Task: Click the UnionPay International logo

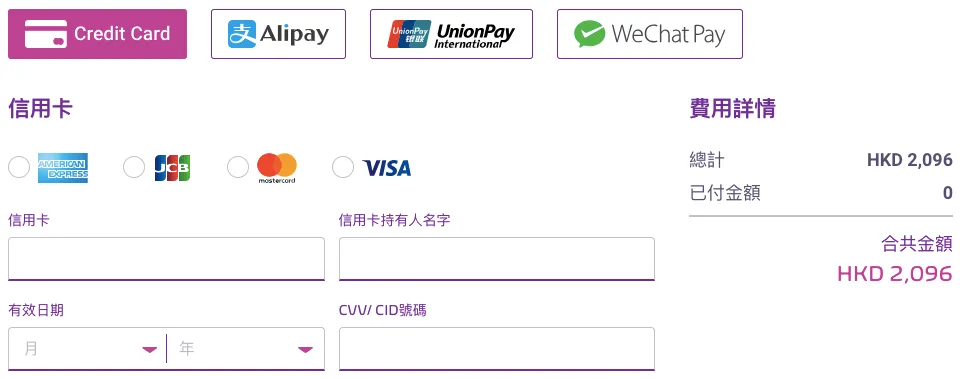Action: [x=451, y=34]
